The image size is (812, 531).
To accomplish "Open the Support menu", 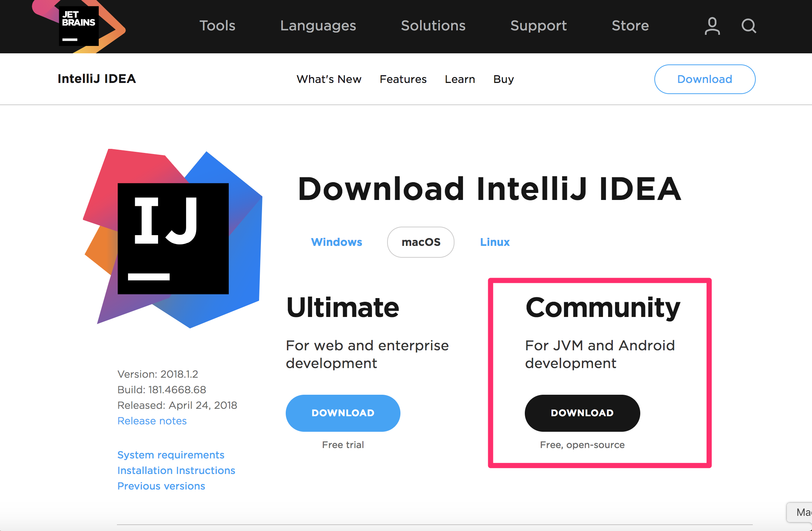I will [538, 26].
